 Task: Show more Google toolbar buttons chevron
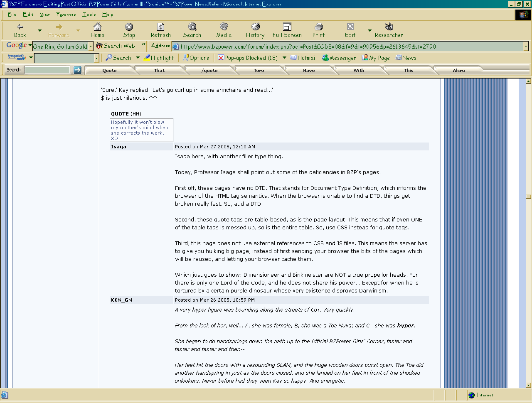(x=144, y=44)
